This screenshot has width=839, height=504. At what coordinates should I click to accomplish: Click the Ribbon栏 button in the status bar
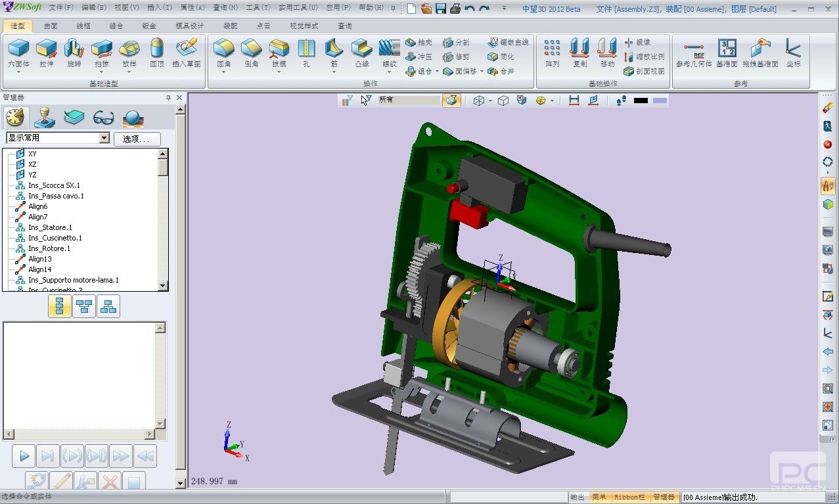(629, 496)
